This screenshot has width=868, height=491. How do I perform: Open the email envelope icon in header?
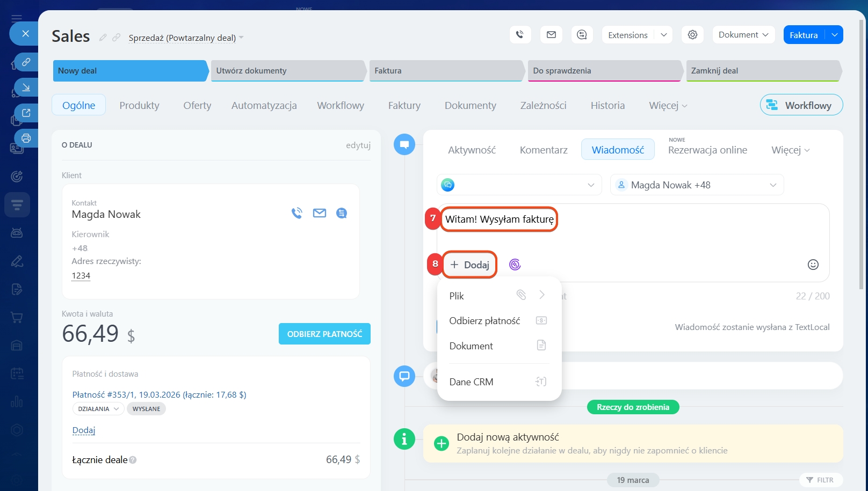click(551, 35)
